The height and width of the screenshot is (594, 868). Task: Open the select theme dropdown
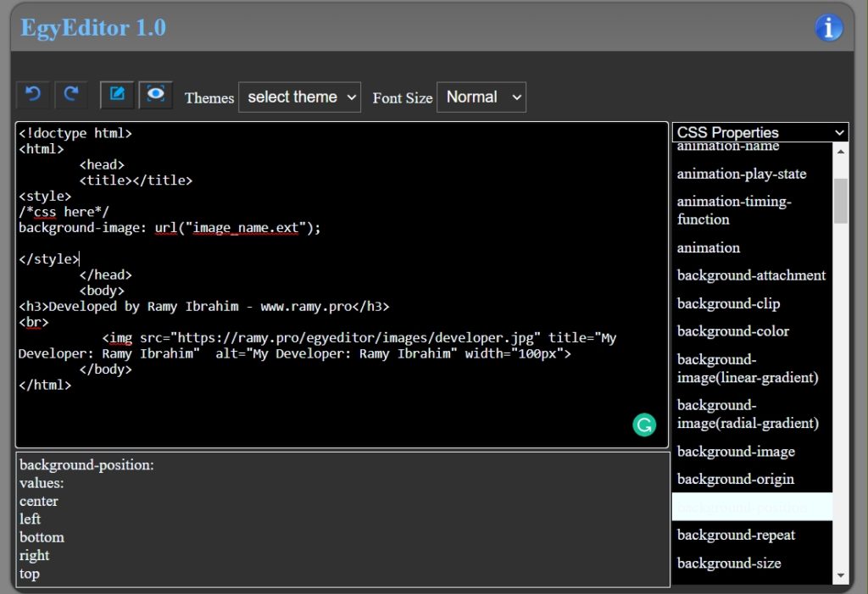click(x=300, y=97)
